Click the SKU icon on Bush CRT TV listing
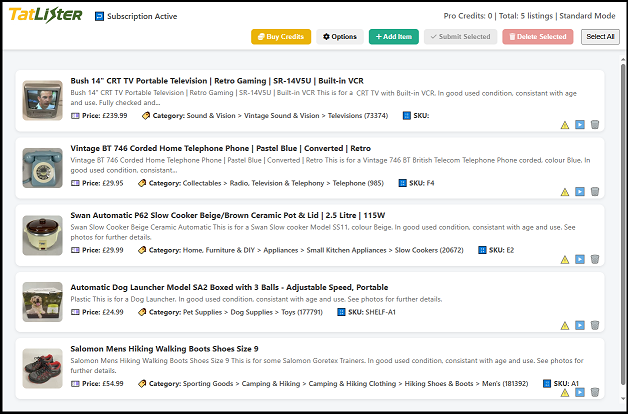 coord(407,116)
